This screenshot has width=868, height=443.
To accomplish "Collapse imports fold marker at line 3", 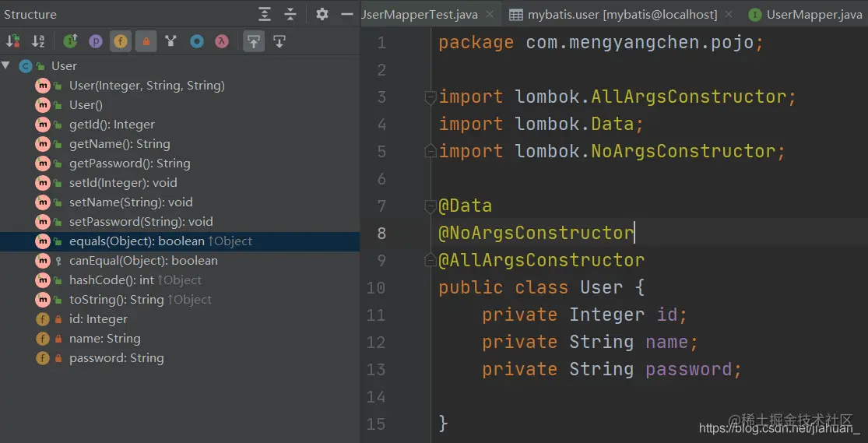I will (430, 97).
